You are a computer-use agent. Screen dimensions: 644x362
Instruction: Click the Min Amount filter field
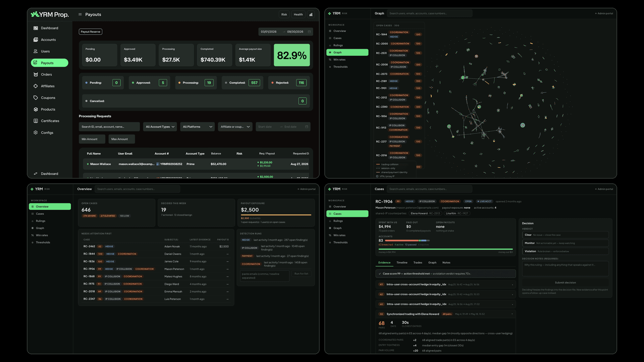92,139
